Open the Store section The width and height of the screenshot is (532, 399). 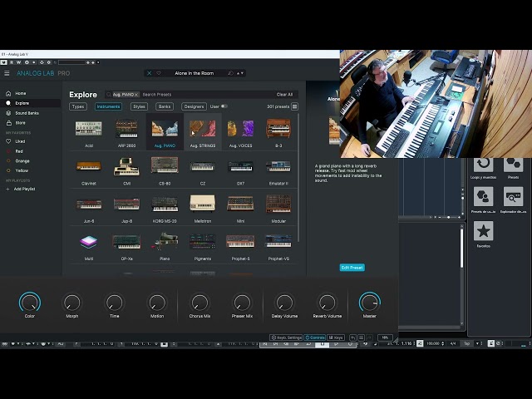click(20, 123)
